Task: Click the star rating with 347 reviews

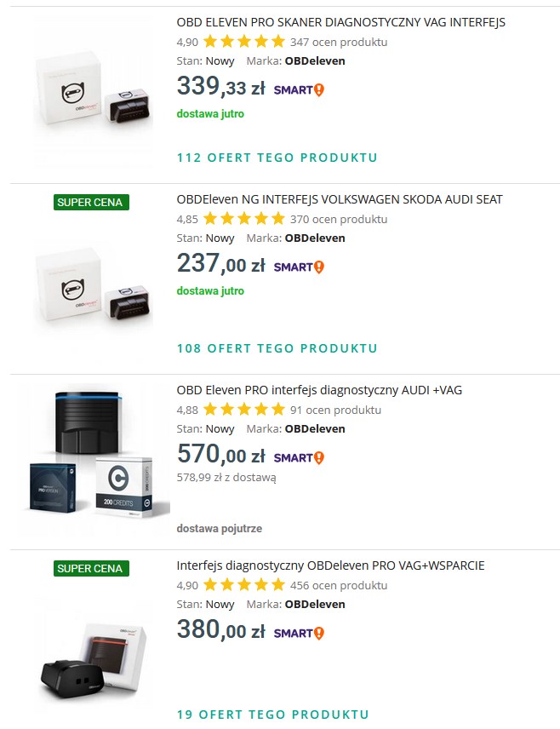Action: [244, 42]
